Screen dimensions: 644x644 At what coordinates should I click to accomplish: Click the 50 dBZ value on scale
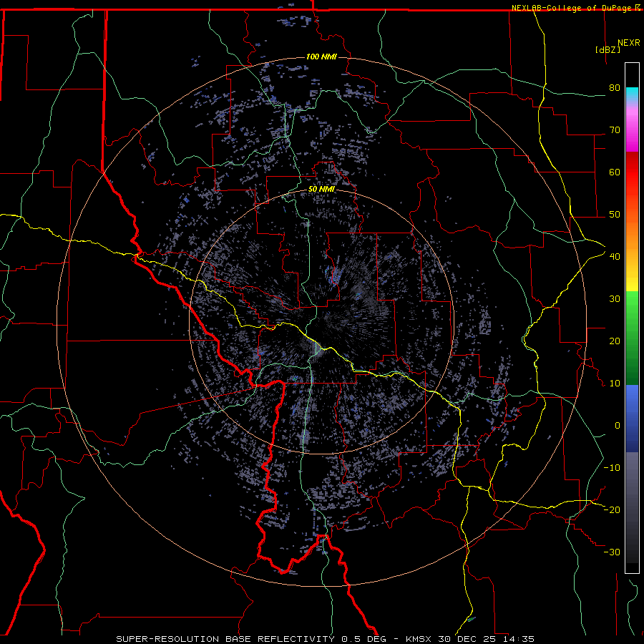(x=615, y=215)
